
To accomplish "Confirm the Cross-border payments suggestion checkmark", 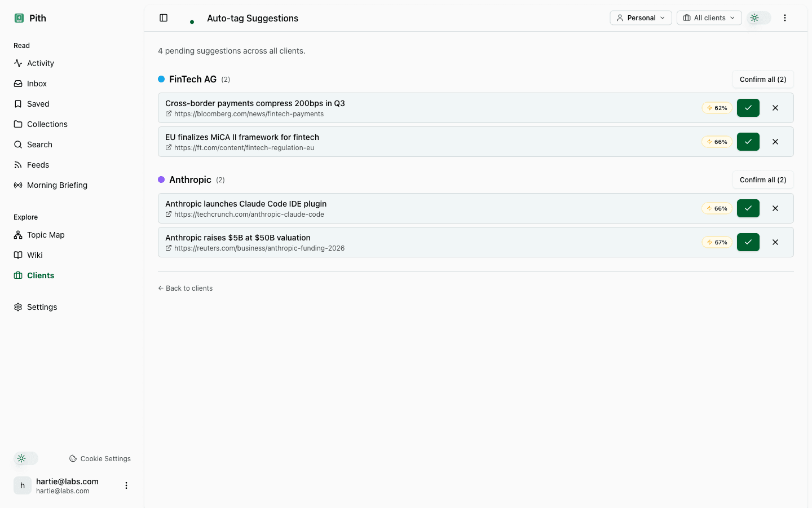I will (x=748, y=108).
